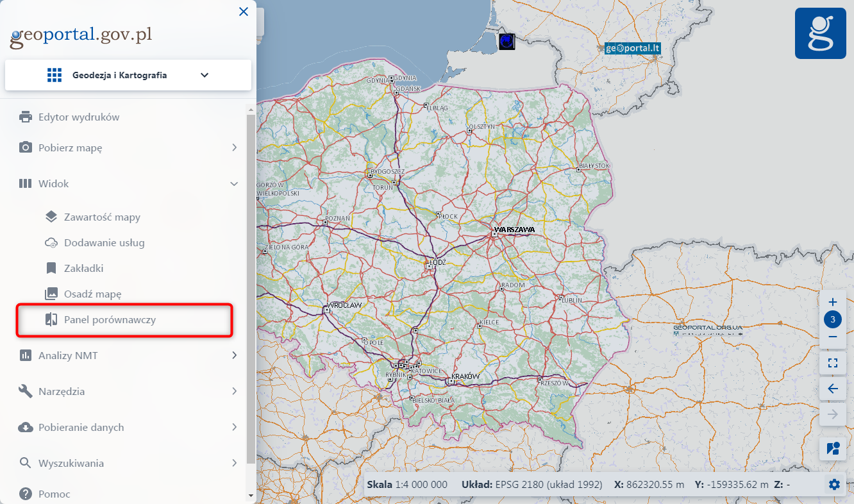Zoom out the map with minus button
This screenshot has height=504, width=854.
click(x=833, y=337)
